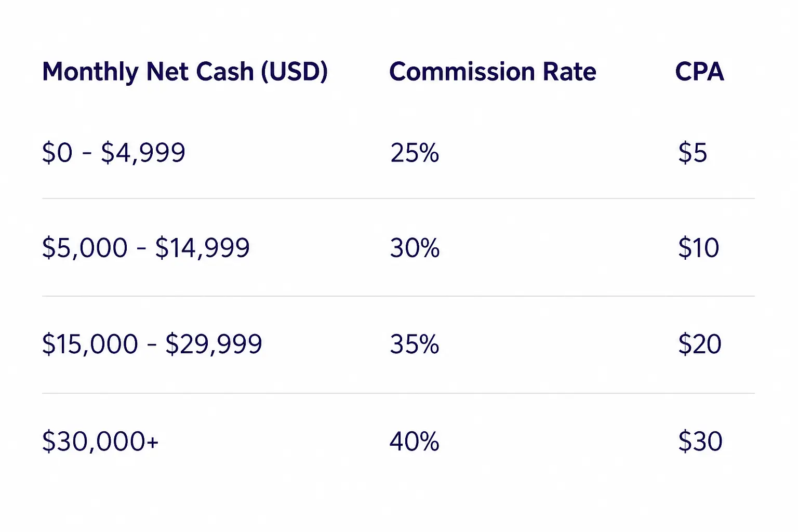The image size is (798, 532).
Task: Click the (USD) text in the header
Action: 295,72
